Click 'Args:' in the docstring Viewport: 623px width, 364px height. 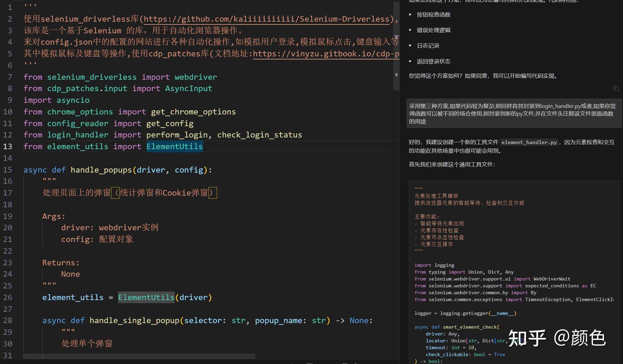(x=54, y=216)
